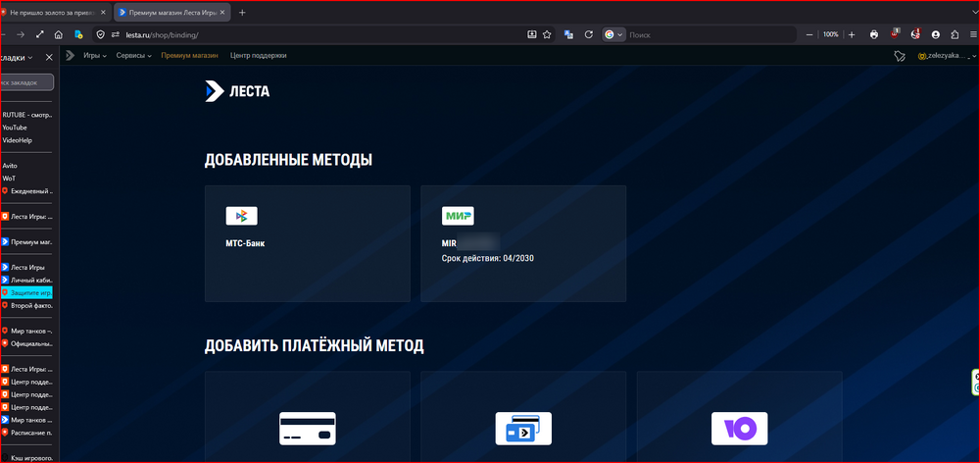Screen dimensions: 980x463
Task: Select the bank card payment icon
Action: (308, 429)
